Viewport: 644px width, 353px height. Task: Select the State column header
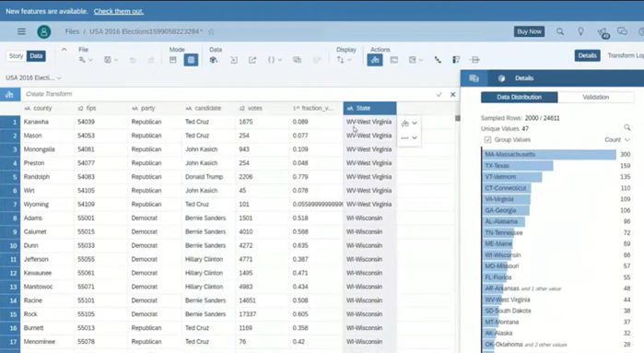pos(369,109)
